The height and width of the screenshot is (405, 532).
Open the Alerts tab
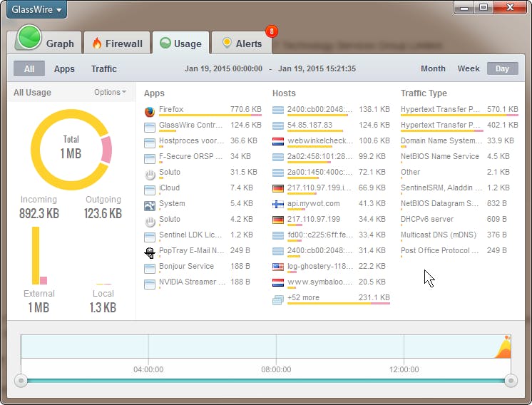point(242,43)
